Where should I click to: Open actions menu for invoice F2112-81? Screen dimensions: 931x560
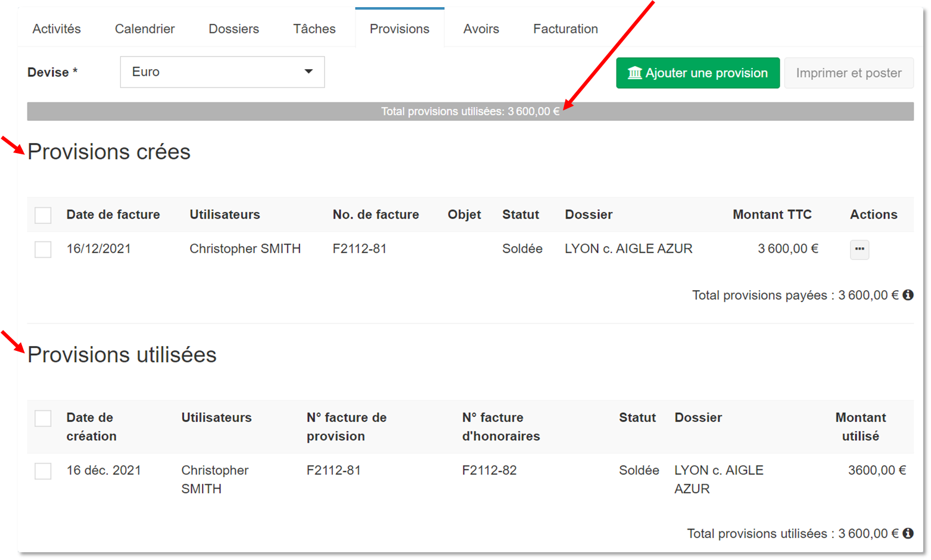point(860,249)
